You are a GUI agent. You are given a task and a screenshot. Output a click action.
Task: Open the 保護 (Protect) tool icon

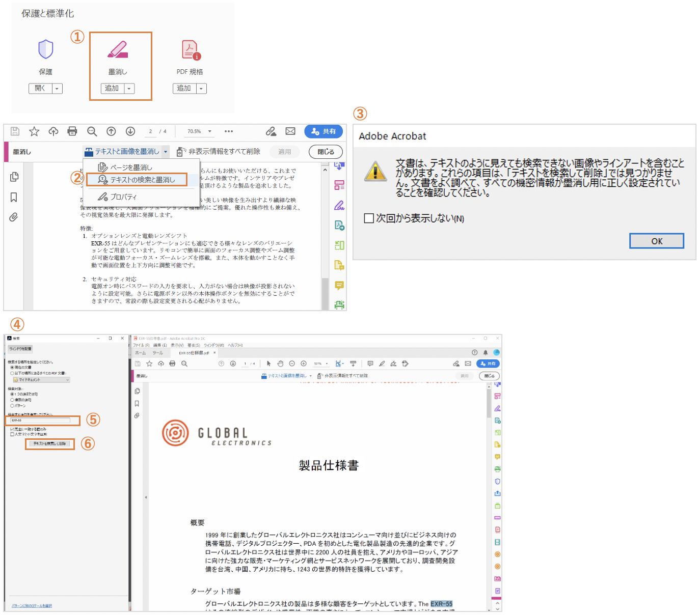(45, 49)
